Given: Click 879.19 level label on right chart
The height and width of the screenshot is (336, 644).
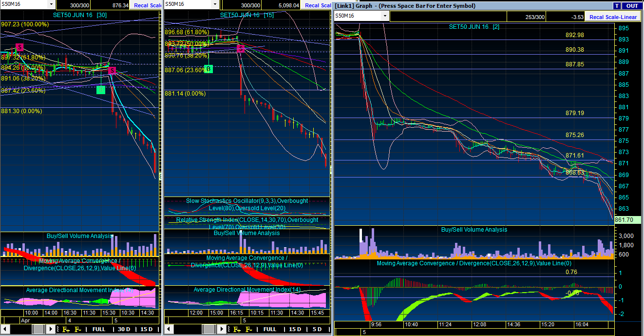Looking at the screenshot, I should coord(575,113).
